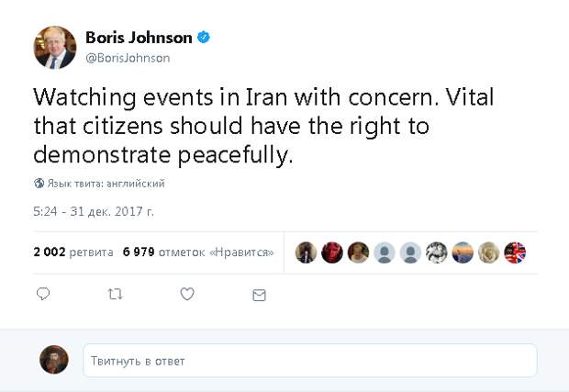The image size is (569, 392).
Task: Open the sunset landscape liker avatar
Action: click(463, 252)
